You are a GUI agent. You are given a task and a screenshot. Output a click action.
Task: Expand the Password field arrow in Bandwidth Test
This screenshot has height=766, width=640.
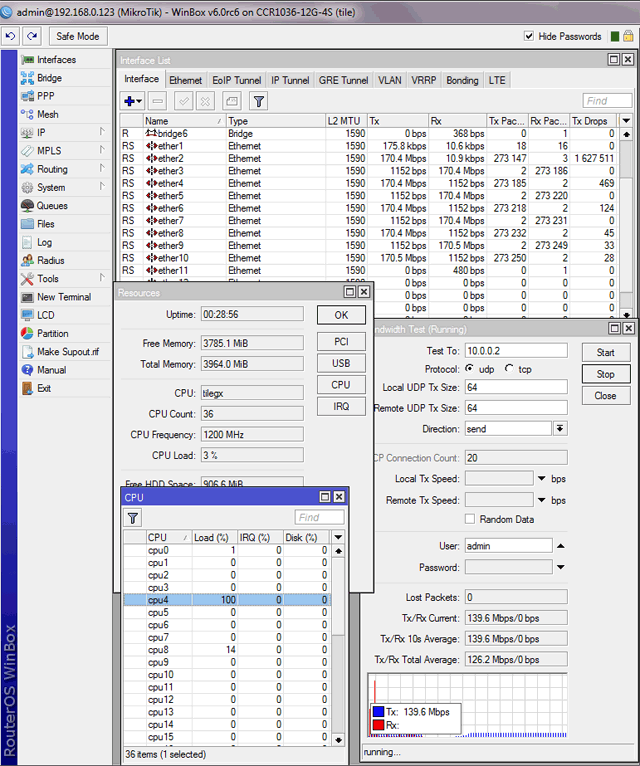(x=561, y=567)
